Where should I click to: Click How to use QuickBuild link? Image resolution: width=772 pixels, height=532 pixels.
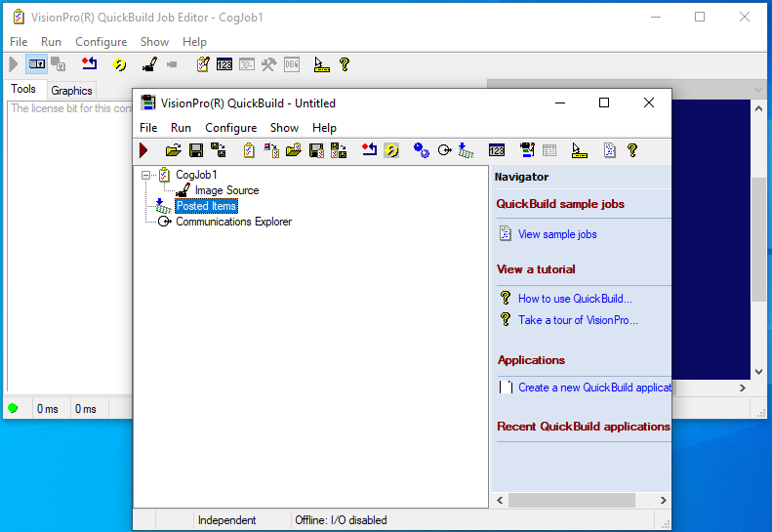(x=575, y=299)
